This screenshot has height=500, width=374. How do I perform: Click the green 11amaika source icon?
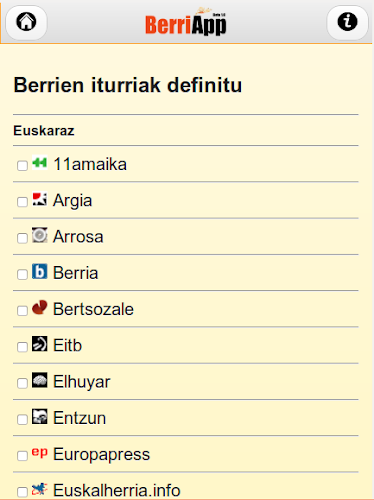coord(40,163)
